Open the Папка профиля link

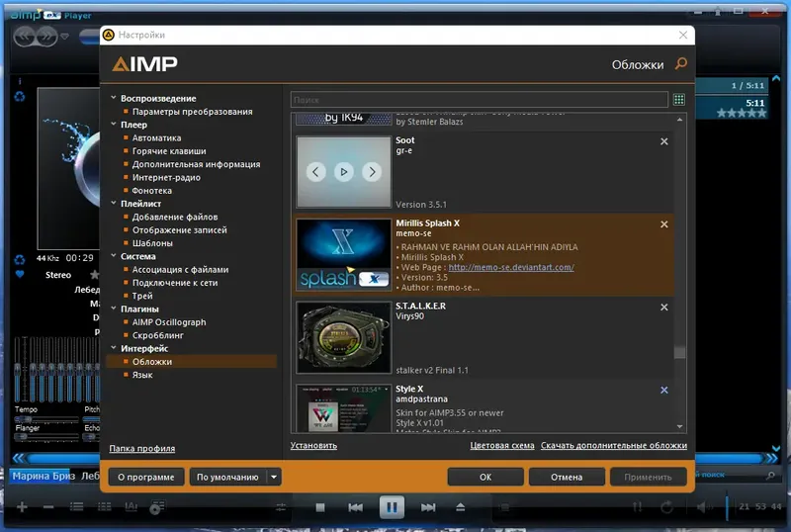point(142,448)
